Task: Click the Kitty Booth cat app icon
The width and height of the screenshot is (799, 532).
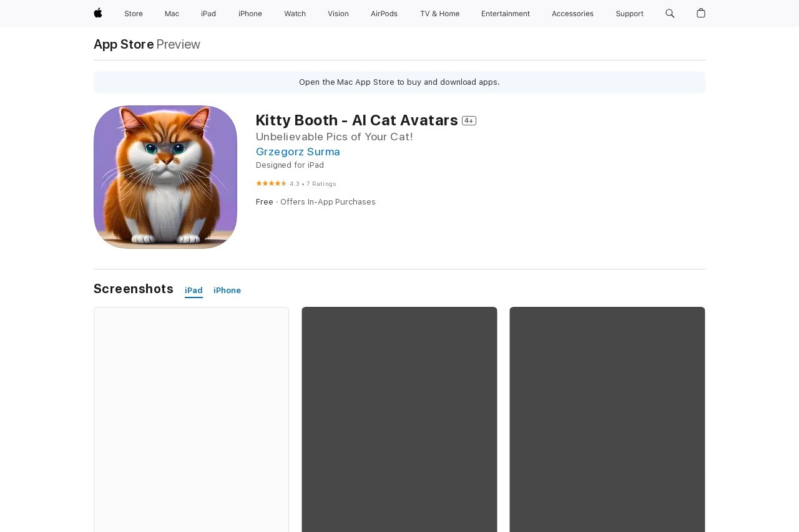Action: point(165,177)
